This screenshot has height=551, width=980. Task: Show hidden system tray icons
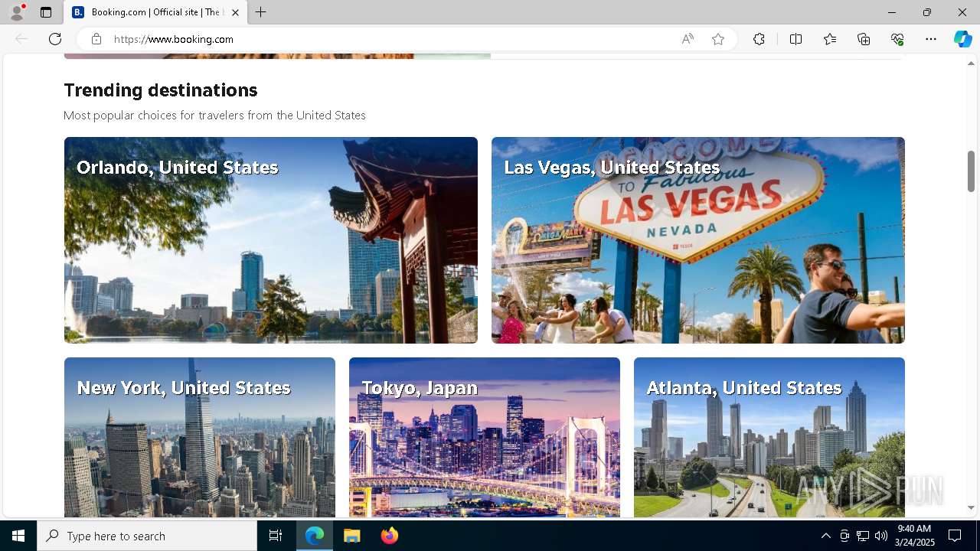[825, 536]
